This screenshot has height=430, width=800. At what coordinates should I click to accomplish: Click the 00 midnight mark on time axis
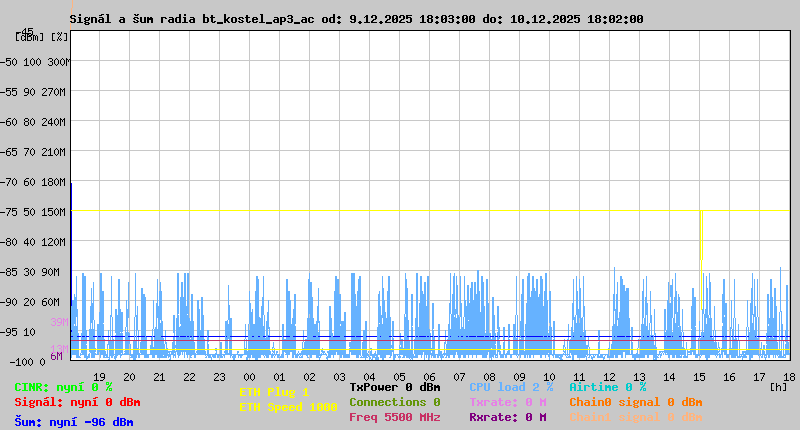(x=250, y=377)
